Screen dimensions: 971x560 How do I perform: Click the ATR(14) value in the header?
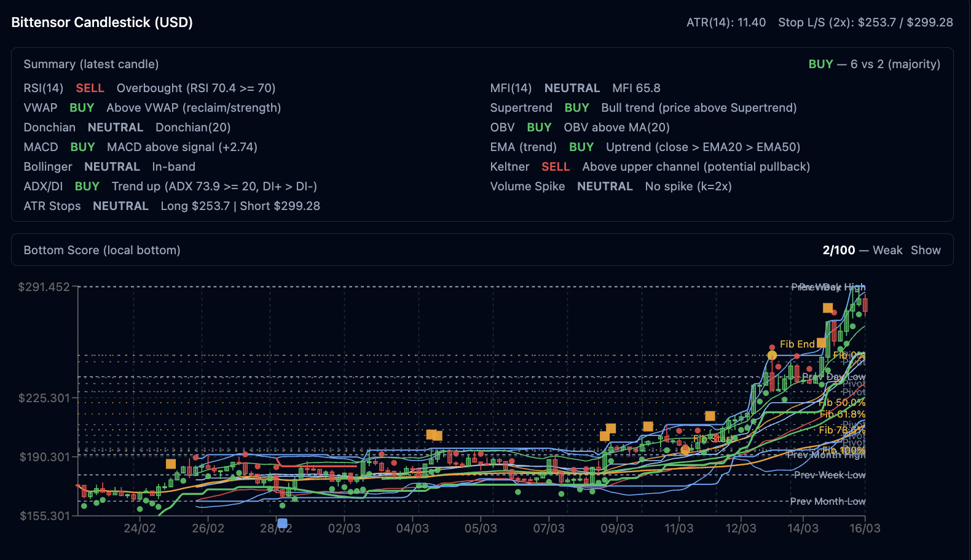[x=726, y=22]
